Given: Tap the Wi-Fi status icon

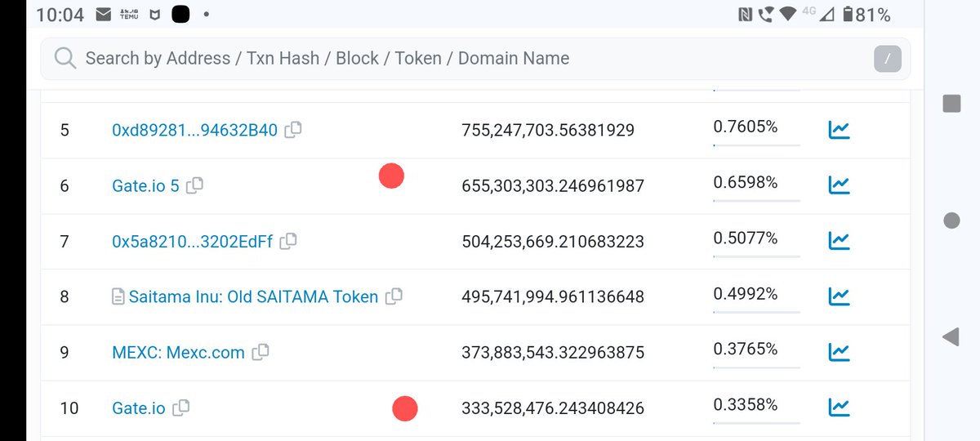Looking at the screenshot, I should click(x=787, y=15).
